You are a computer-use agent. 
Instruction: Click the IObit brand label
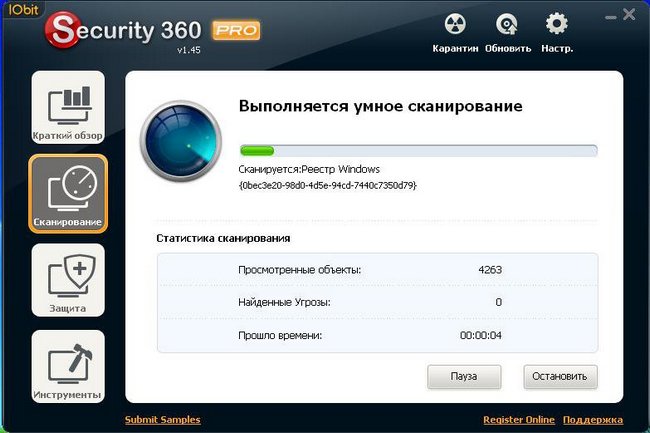(x=23, y=9)
